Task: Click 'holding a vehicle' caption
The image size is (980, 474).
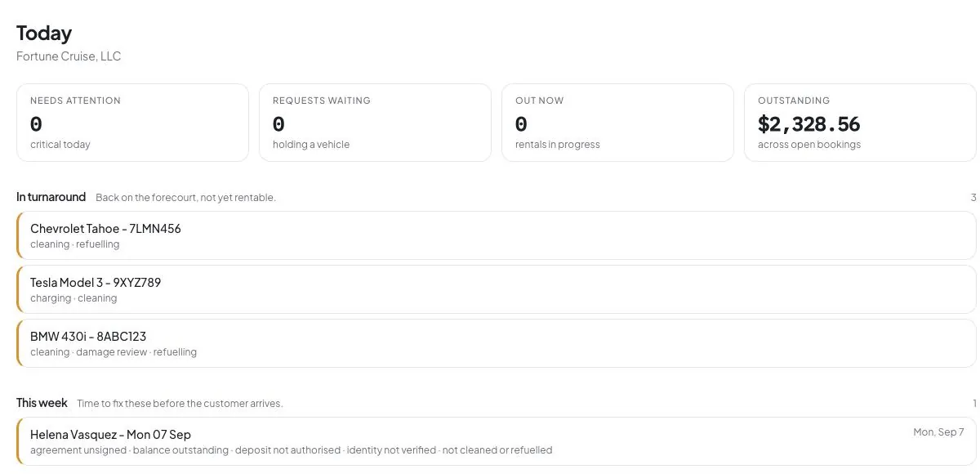Action: click(311, 145)
